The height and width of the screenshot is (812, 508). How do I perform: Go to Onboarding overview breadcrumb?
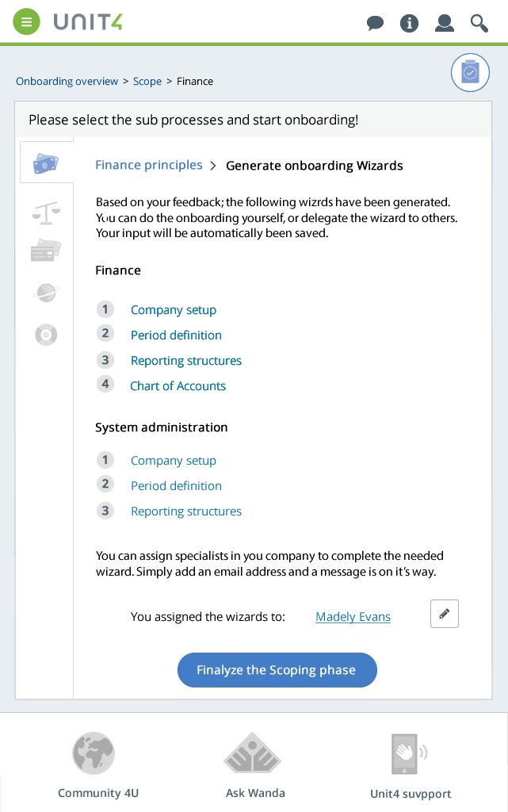pos(67,82)
